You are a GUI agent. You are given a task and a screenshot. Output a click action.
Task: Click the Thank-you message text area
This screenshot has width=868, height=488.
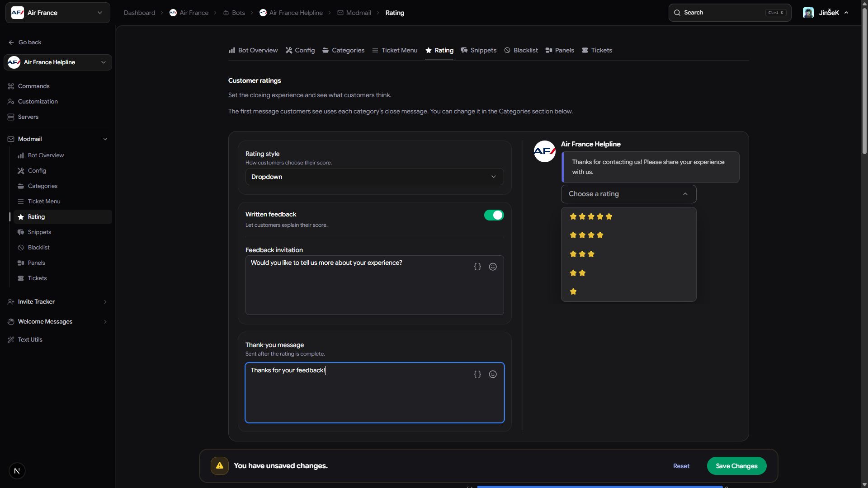point(374,393)
